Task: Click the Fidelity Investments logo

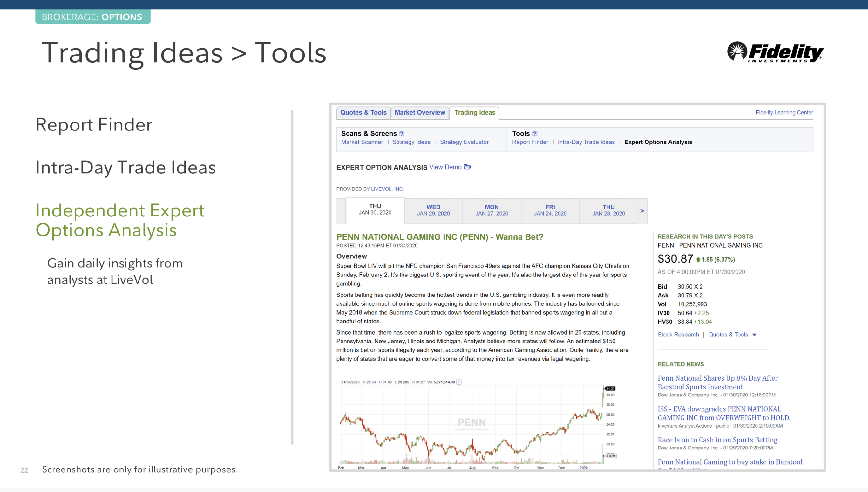Action: click(775, 52)
